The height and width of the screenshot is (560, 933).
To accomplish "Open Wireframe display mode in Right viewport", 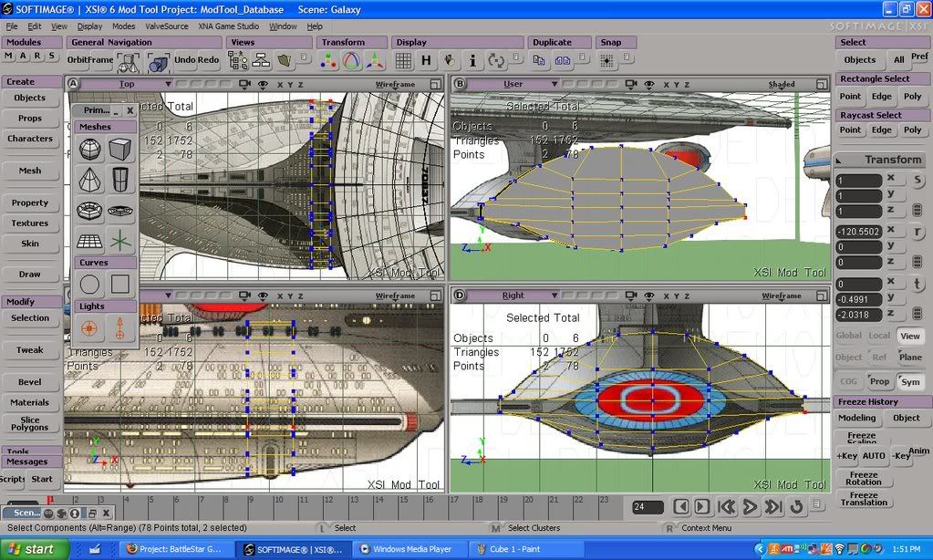I will [782, 296].
